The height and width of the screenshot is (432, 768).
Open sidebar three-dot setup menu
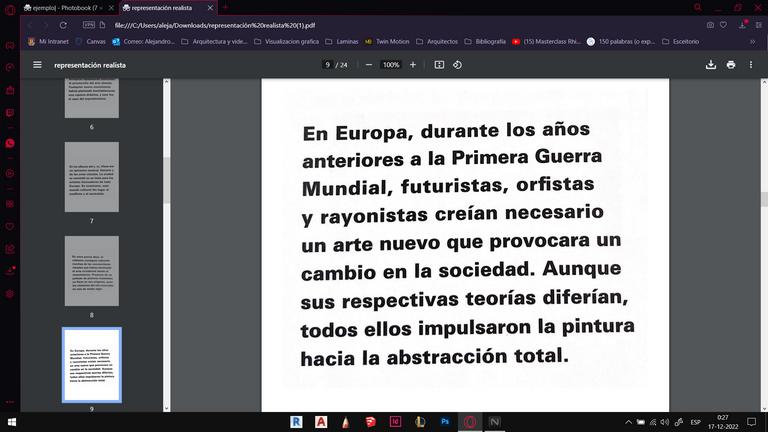click(10, 402)
